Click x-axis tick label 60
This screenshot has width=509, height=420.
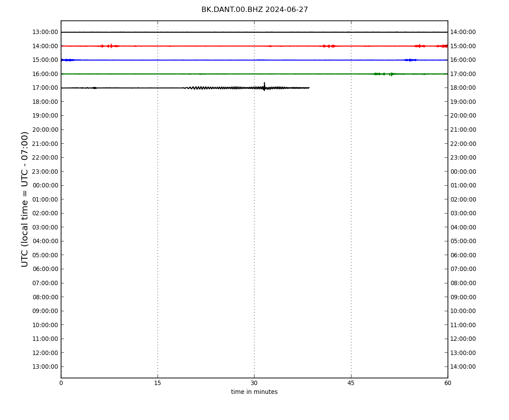(447, 383)
